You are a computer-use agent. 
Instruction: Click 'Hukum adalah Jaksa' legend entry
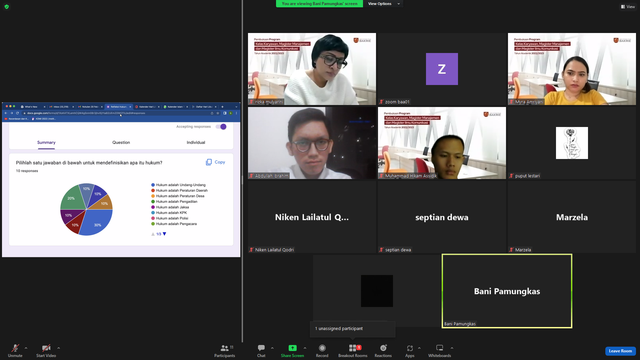pyautogui.click(x=170, y=207)
